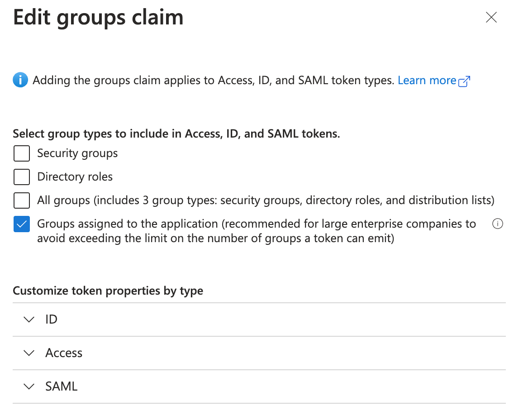Viewport: 514px width, 420px height.
Task: Click the X icon to dismiss the dialog
Action: [x=491, y=17]
